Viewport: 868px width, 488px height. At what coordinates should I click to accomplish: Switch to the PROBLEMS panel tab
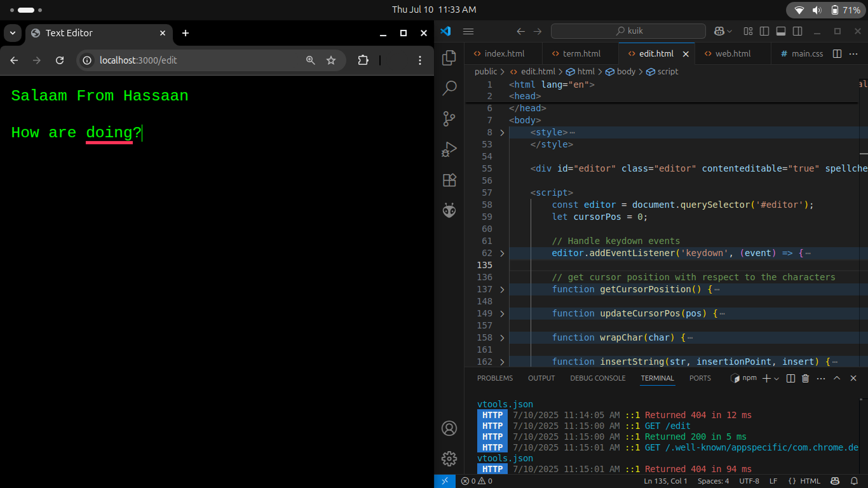[x=494, y=378]
